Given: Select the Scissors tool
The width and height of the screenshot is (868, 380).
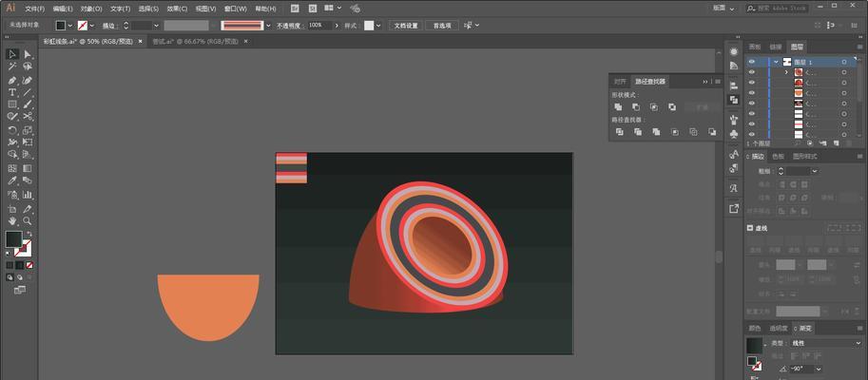Looking at the screenshot, I should [x=28, y=116].
